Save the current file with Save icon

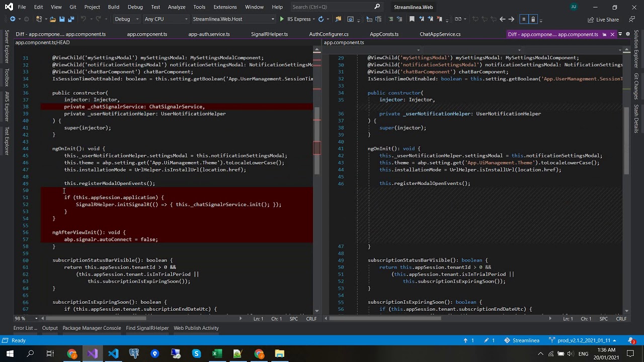[62, 19]
